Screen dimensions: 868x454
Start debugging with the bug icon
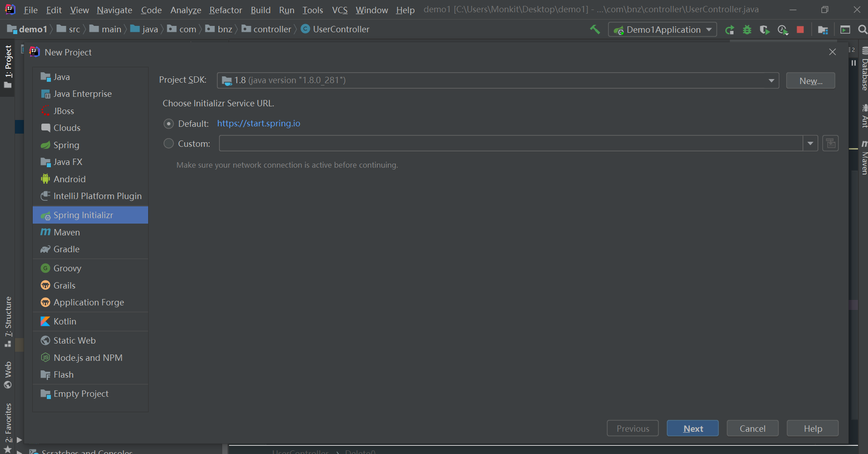tap(747, 30)
